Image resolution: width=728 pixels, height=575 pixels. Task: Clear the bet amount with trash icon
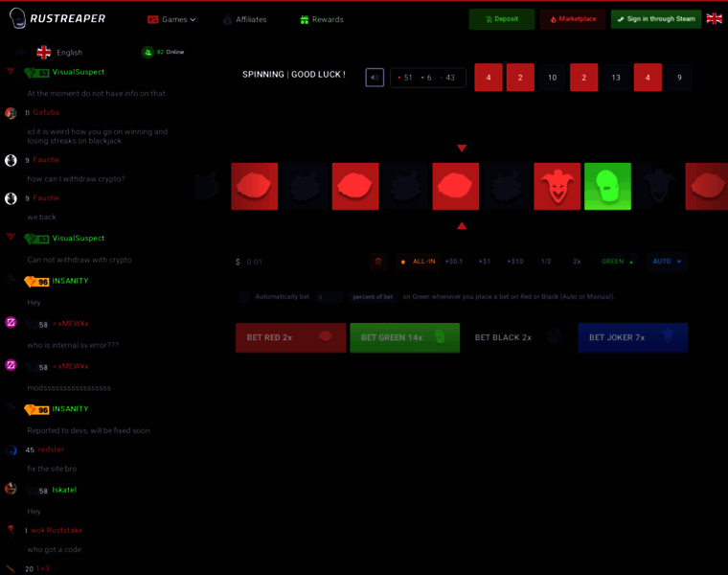[378, 262]
